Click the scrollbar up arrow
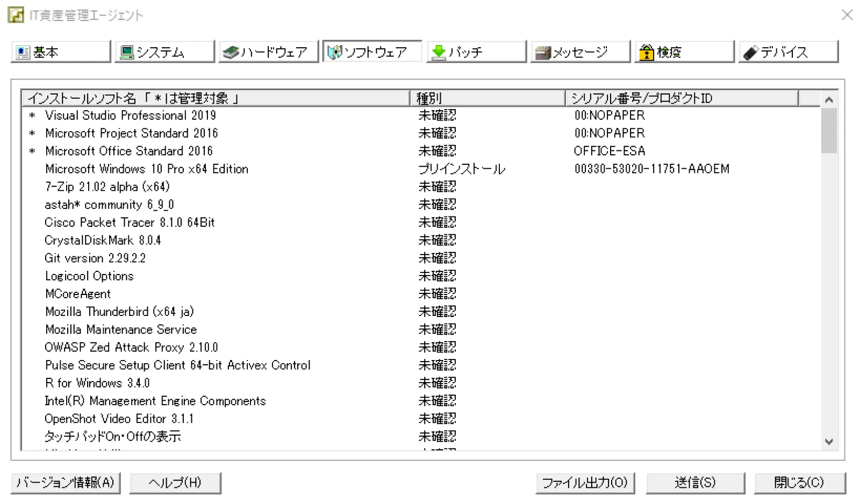The width and height of the screenshot is (860, 504). click(829, 99)
